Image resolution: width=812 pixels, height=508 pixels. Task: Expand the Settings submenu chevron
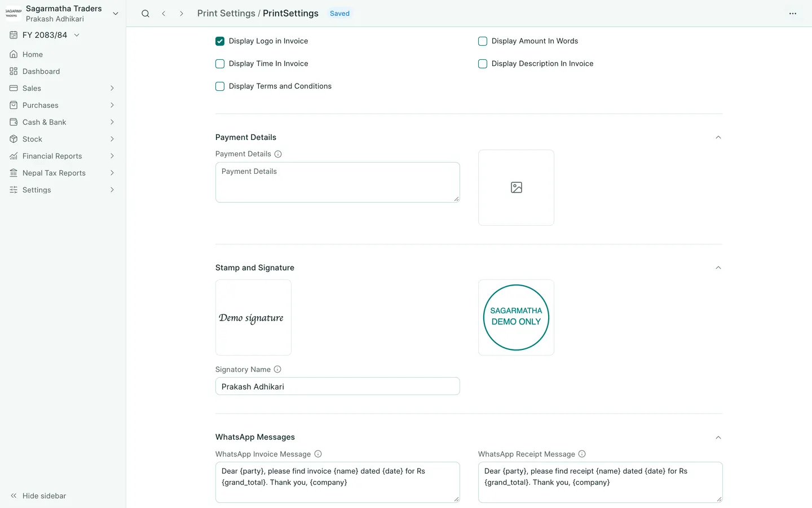coord(112,190)
